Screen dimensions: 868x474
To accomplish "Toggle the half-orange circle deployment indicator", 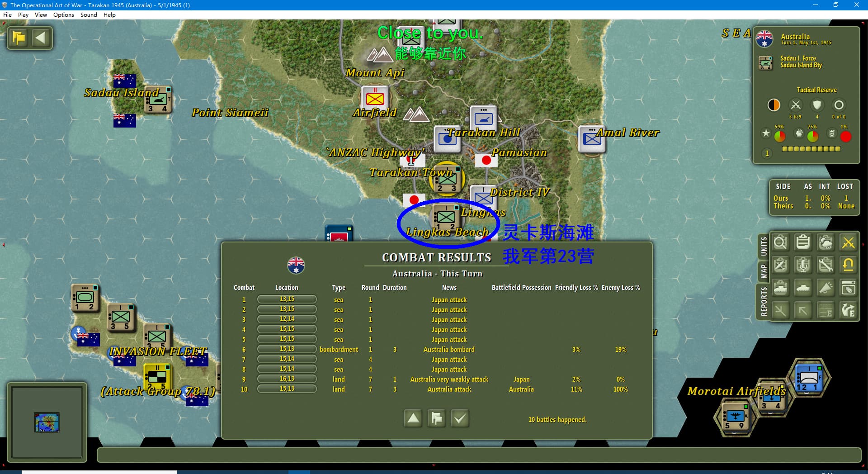I will pos(774,105).
